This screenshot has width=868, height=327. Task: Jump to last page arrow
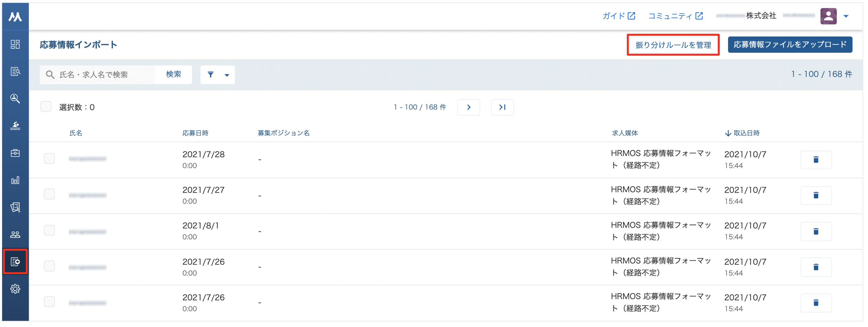(502, 107)
